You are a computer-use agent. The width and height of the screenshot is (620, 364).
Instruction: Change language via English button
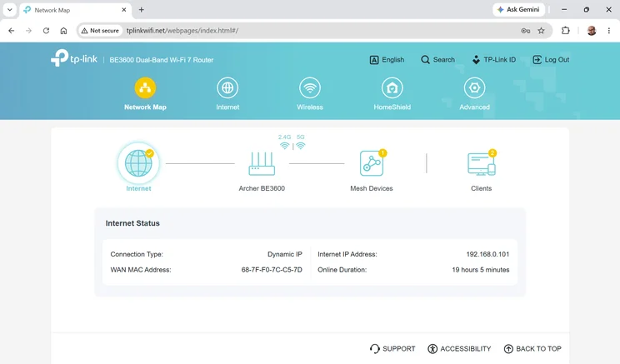pos(387,60)
